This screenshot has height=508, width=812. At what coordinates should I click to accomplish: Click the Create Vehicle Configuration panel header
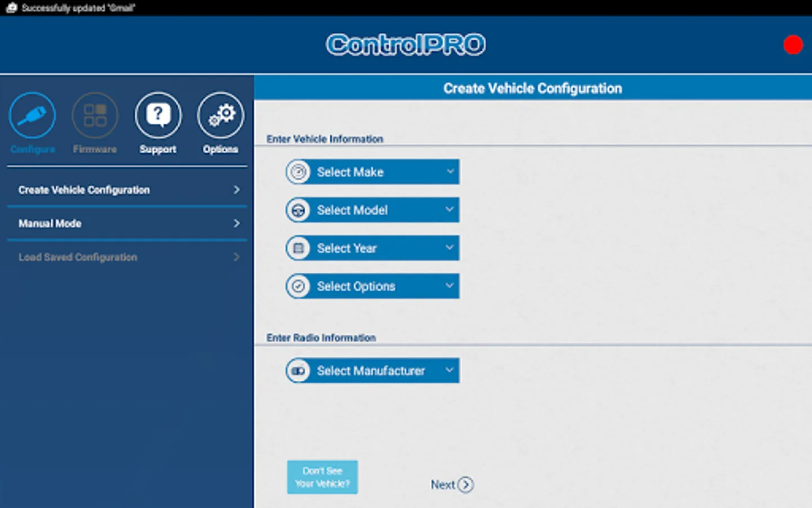533,89
